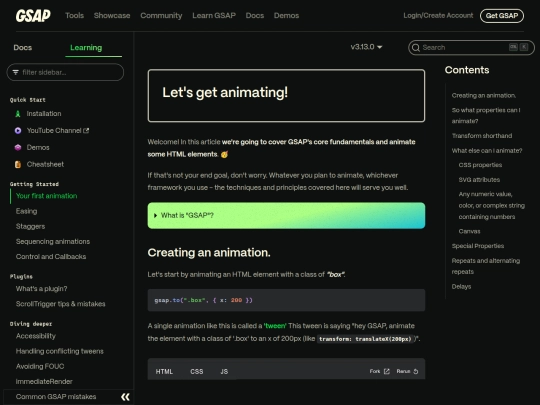Viewport: 540px width, 405px height.
Task: Jump to 'What else can I animate?'
Action: point(487,150)
